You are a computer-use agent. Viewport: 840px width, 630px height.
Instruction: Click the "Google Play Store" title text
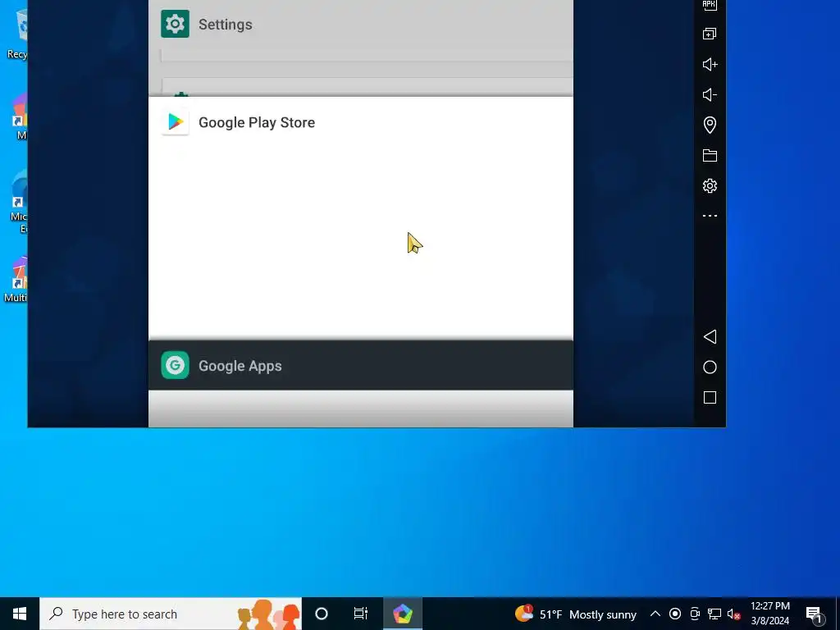point(257,123)
